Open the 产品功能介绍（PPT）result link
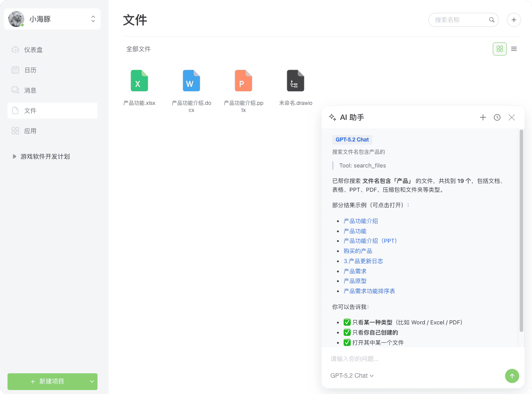The height and width of the screenshot is (394, 532). (371, 241)
